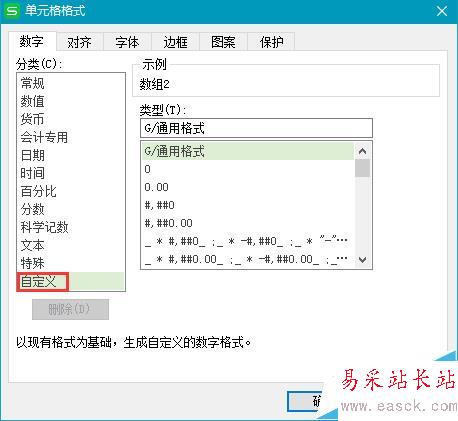458x421 pixels.
Task: Choose the #,##0.00 format entry
Action: tap(248, 223)
